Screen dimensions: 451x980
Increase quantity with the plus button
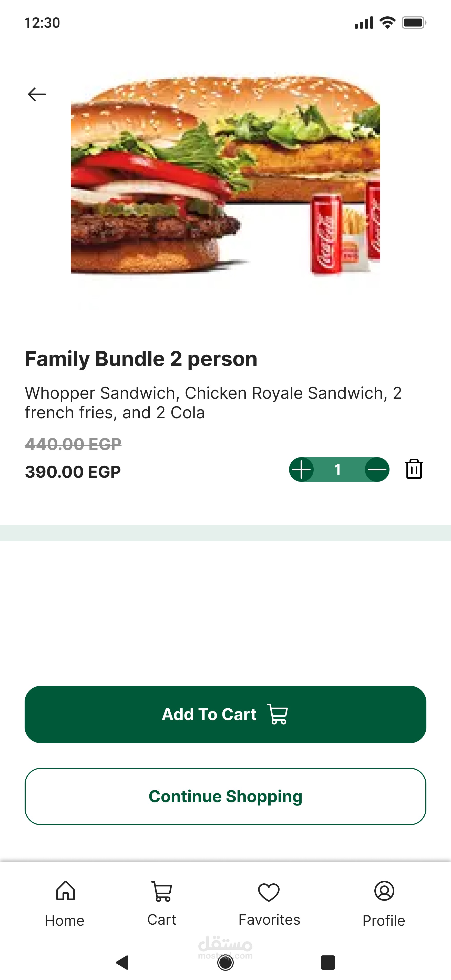pos(302,469)
